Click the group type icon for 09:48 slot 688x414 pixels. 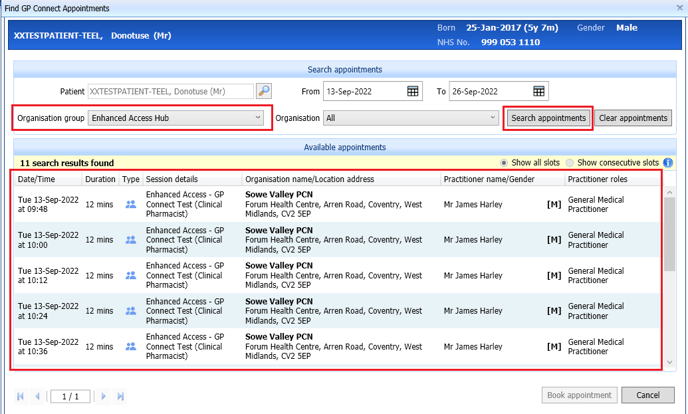coord(130,204)
